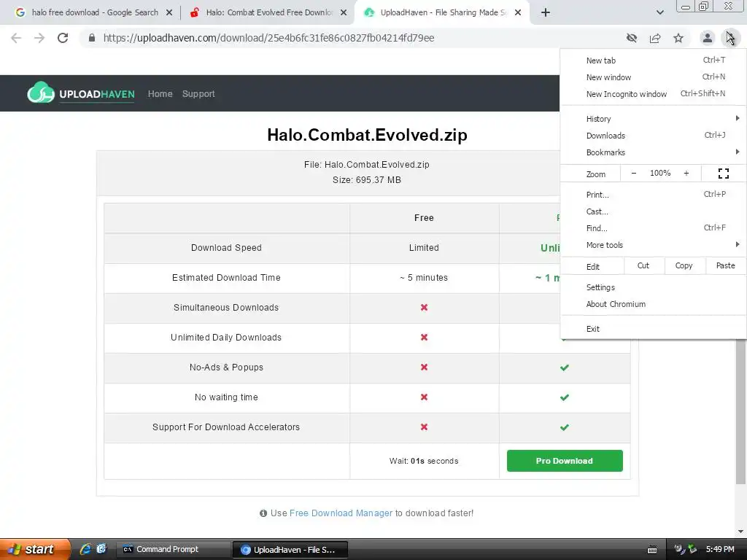Click the Limited download speed cell
The height and width of the screenshot is (560, 747).
tap(424, 248)
